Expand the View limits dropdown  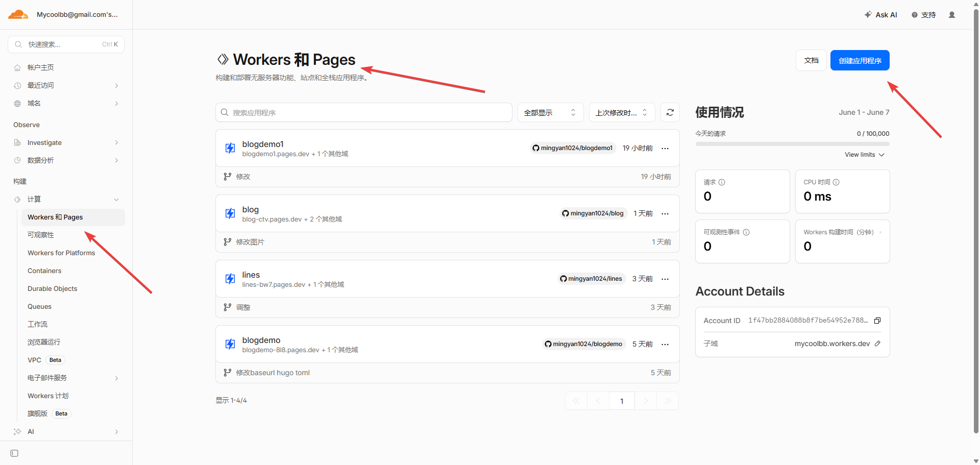[x=865, y=155]
